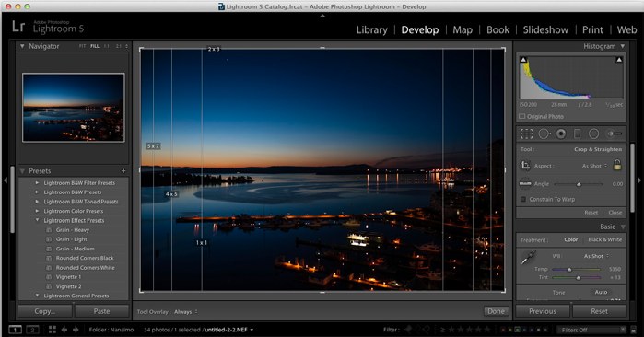The width and height of the screenshot is (644, 337).
Task: Open the WB As Shot dropdown
Action: click(596, 256)
